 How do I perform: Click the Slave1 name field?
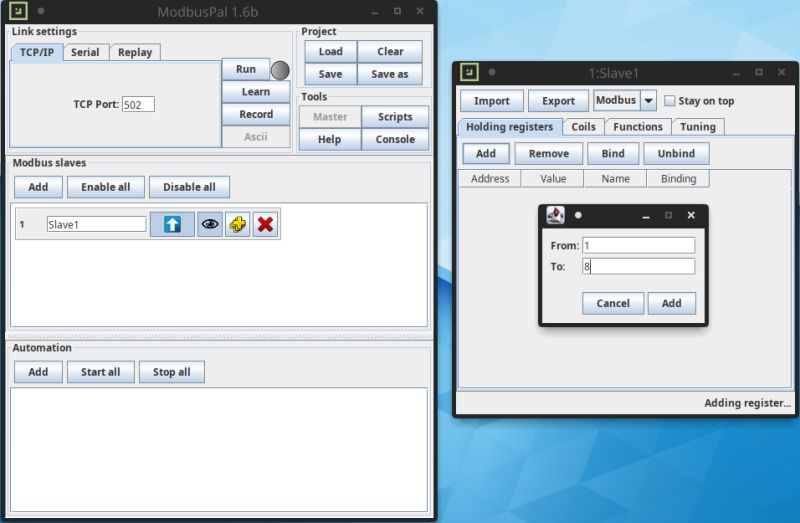[x=96, y=224]
